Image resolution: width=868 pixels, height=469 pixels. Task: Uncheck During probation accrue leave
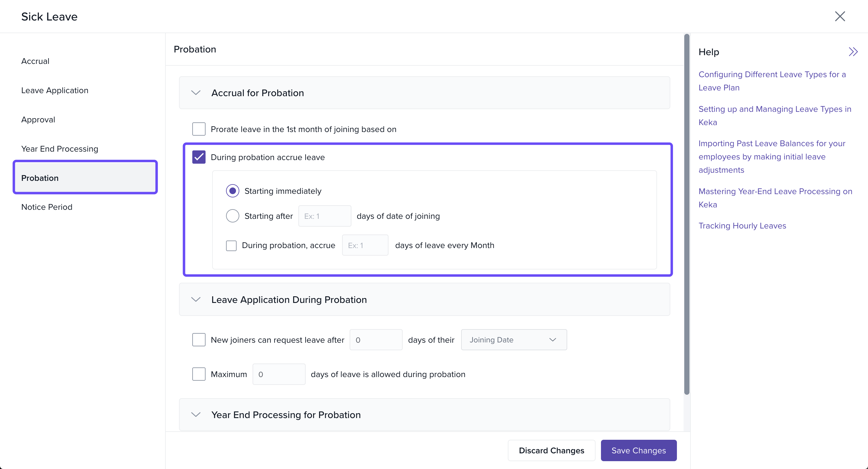199,157
